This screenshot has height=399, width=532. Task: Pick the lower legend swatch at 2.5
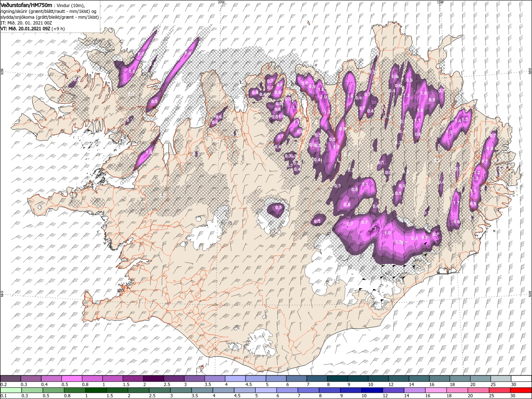[x=160, y=390]
